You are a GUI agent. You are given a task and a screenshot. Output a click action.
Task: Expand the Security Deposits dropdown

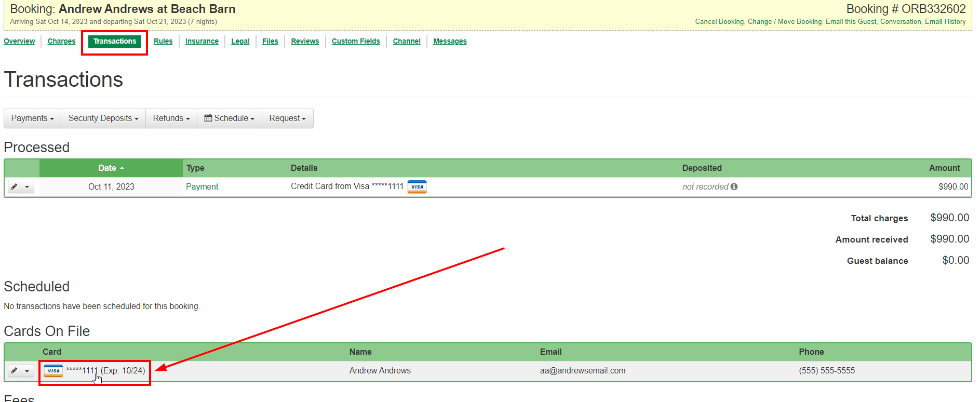click(x=103, y=118)
